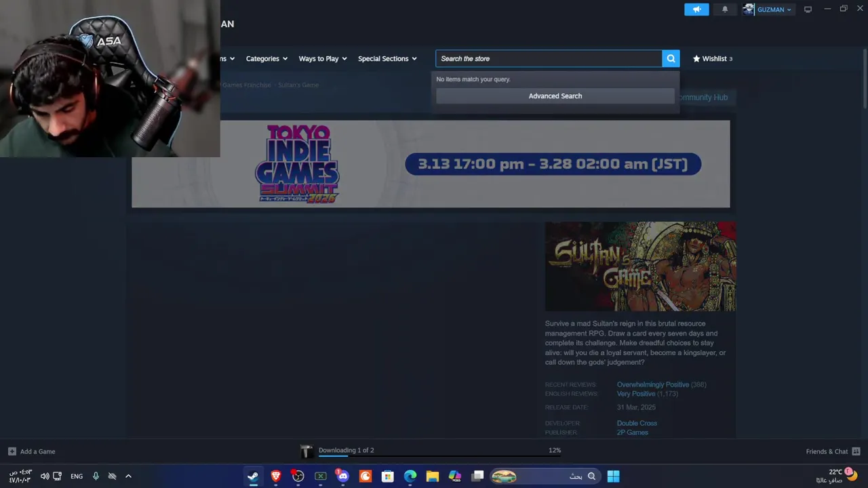Screen dimensions: 868x488
Task: Open Xbox Game Bar taskbar icon
Action: 321,476
